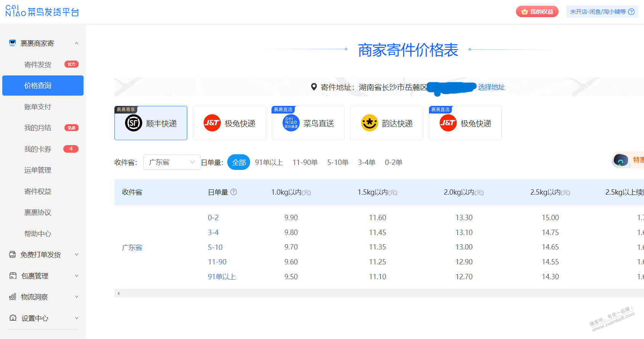Collapse the 裹裹商家寄 menu chevron

pos(77,43)
